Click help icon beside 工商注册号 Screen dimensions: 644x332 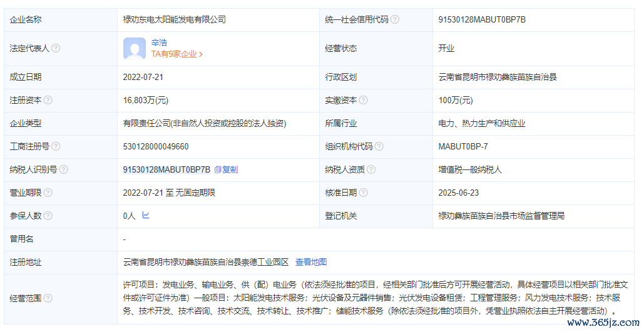click(x=56, y=146)
